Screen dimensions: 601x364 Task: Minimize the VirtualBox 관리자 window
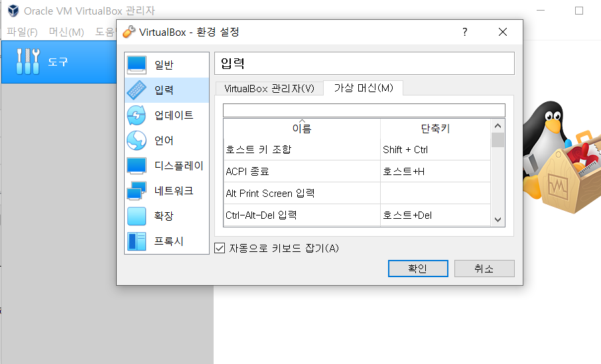541,11
